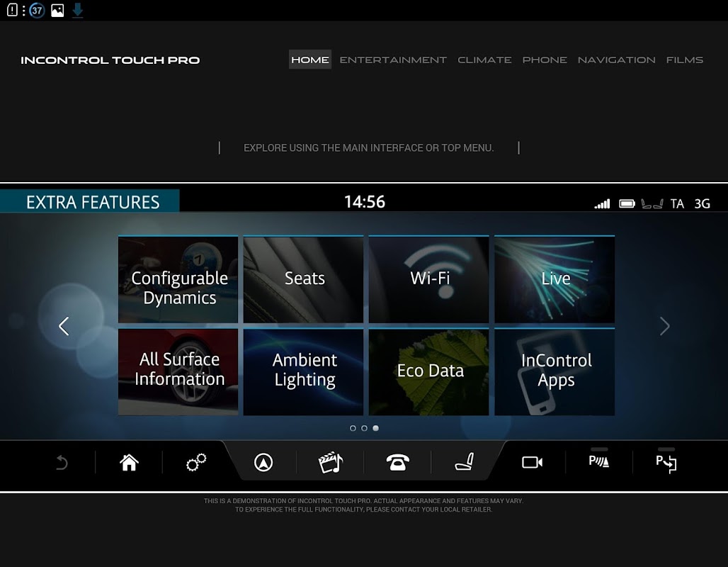Image resolution: width=728 pixels, height=567 pixels.
Task: Click the INCONTROL TOUCH PRO logo
Action: (110, 60)
